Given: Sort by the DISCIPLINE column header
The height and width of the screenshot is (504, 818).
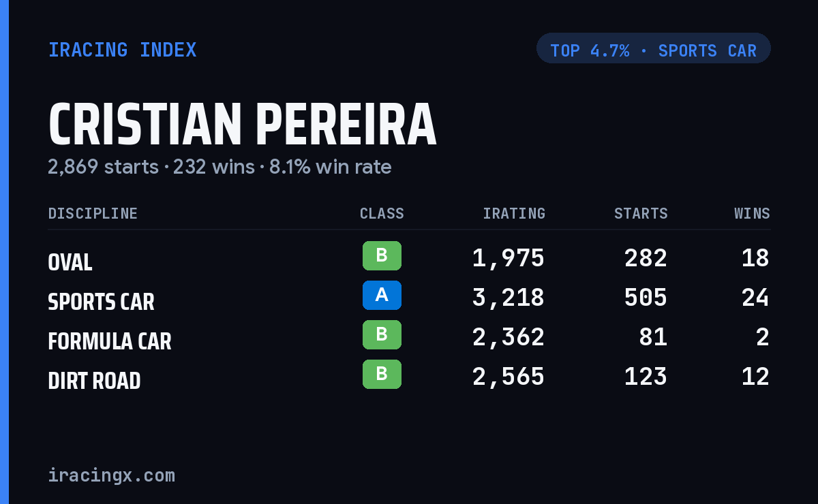Looking at the screenshot, I should click(93, 213).
